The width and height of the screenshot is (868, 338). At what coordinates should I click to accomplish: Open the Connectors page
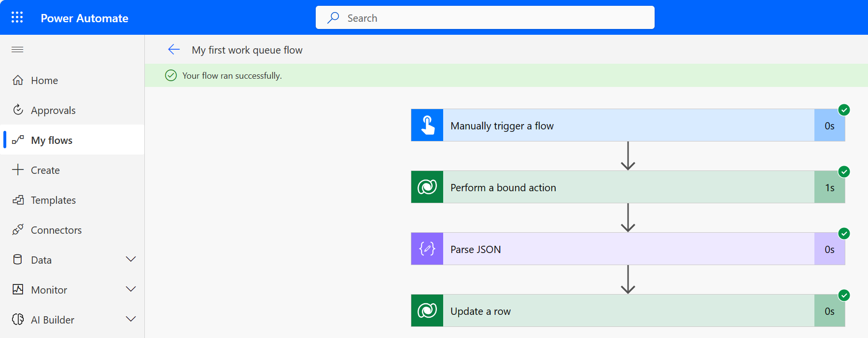(x=56, y=230)
